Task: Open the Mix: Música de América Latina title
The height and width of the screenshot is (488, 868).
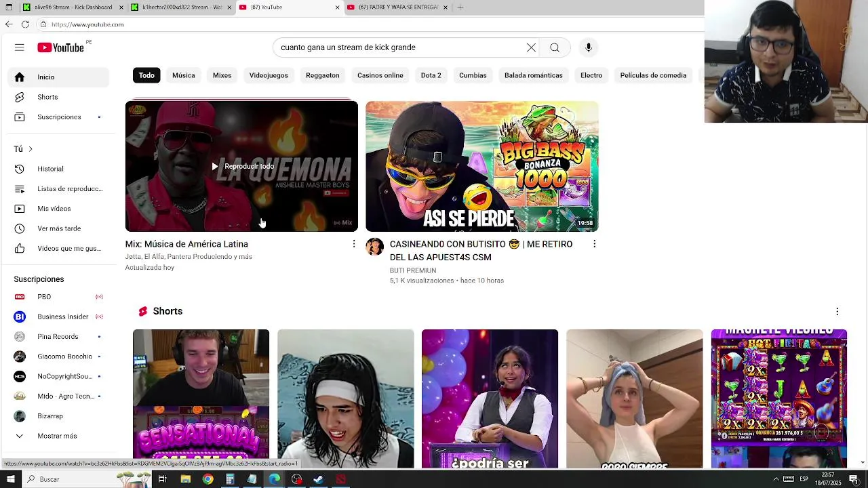Action: click(x=186, y=244)
